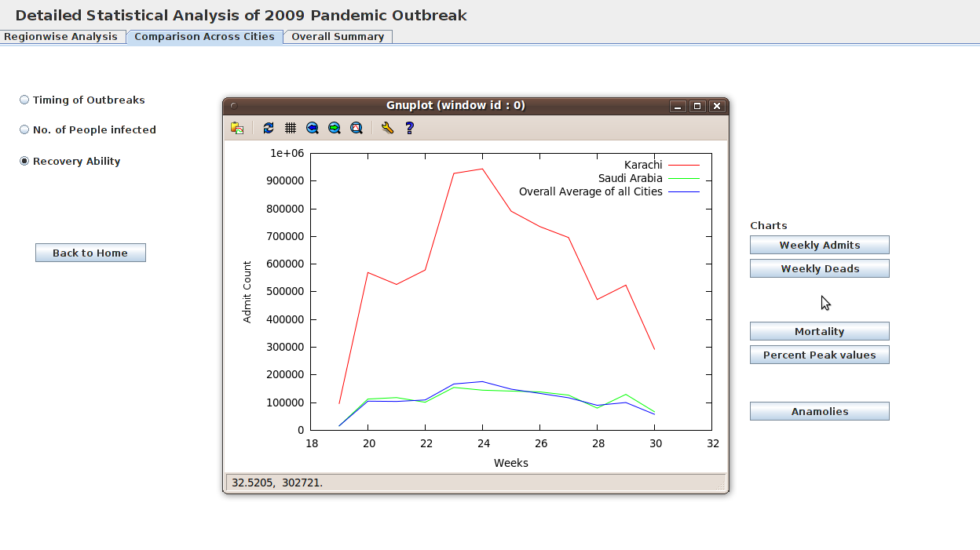The height and width of the screenshot is (550, 980).
Task: Click the Weeks x-axis label
Action: click(511, 463)
